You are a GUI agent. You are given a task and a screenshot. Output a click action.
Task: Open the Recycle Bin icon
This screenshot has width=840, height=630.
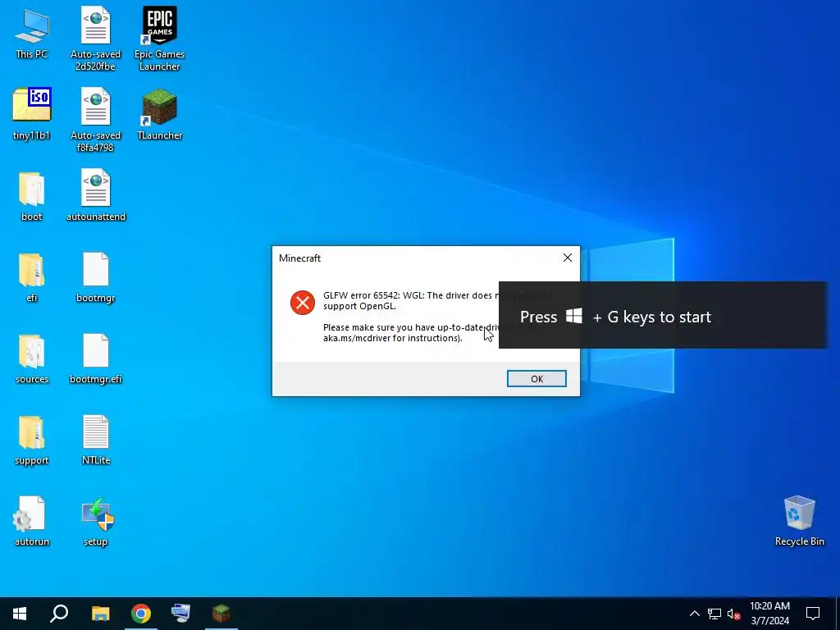pos(799,521)
